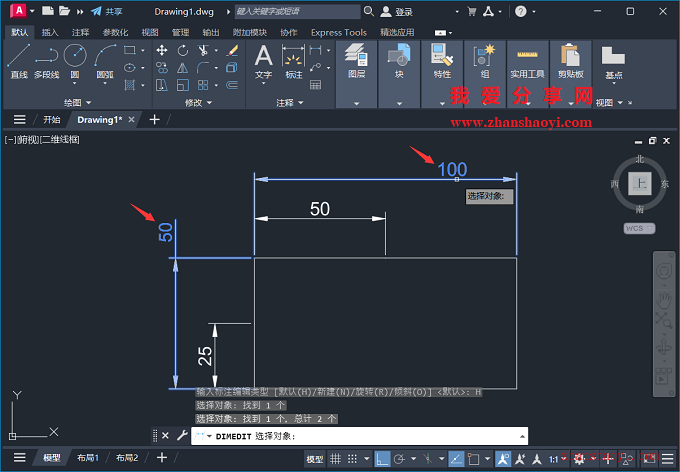Select the Line (直线) tool
This screenshot has height=472, width=680.
pos(19,61)
